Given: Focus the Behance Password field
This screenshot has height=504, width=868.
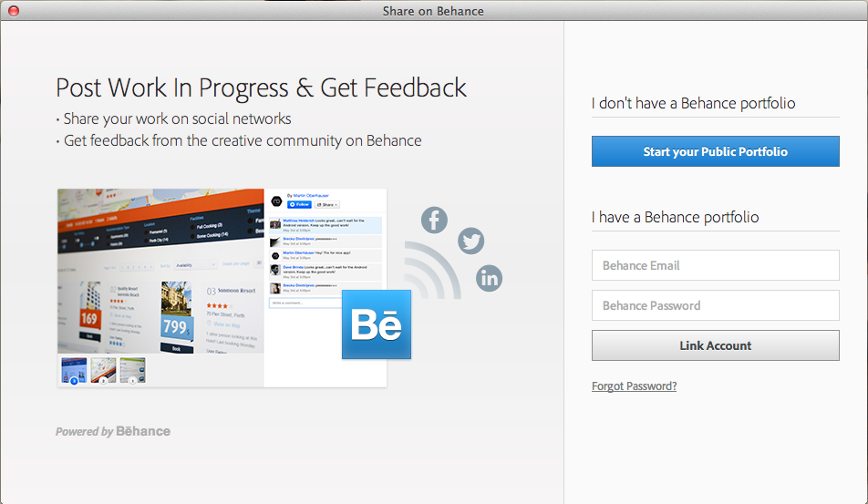Looking at the screenshot, I should [715, 305].
